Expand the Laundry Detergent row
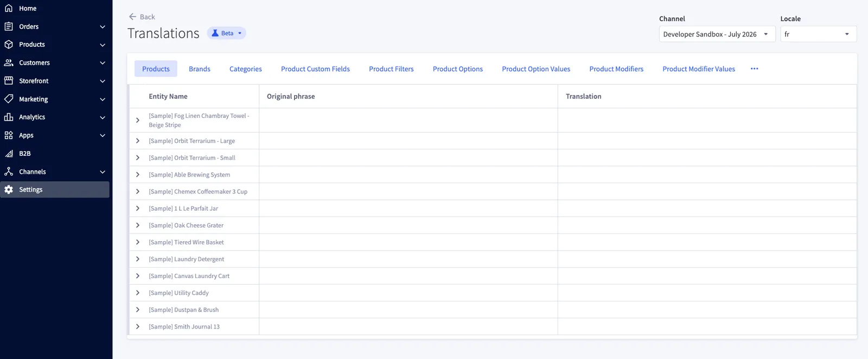The image size is (868, 359). [x=138, y=259]
